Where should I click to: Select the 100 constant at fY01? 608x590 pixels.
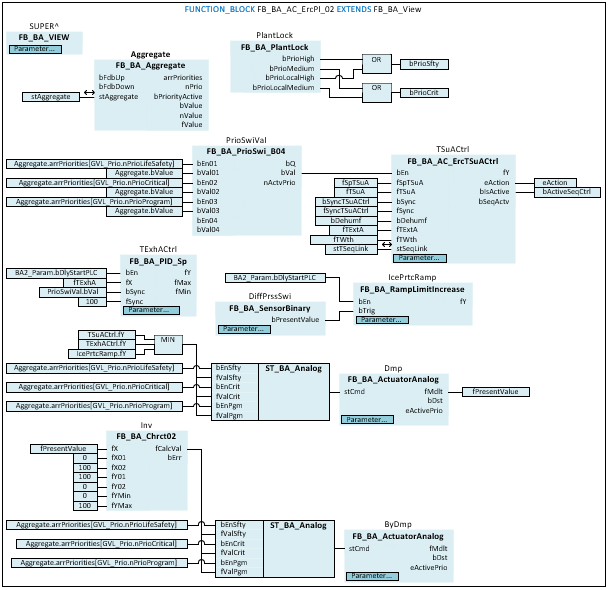pyautogui.click(x=85, y=477)
